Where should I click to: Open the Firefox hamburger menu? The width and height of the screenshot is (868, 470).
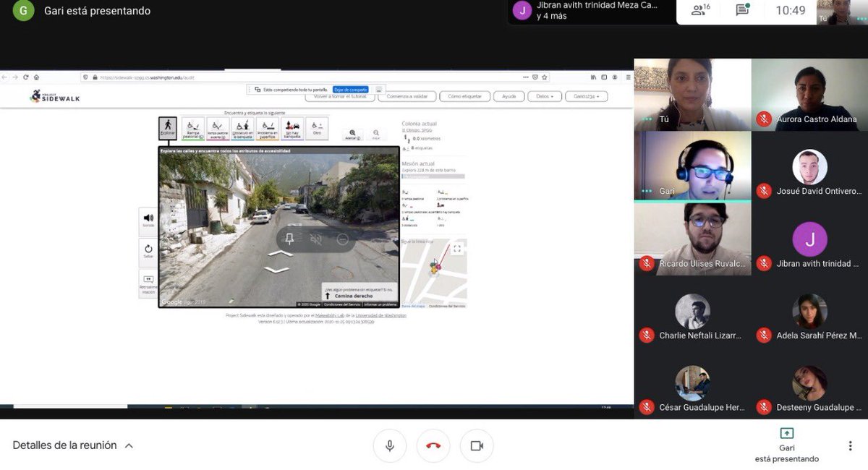point(627,77)
